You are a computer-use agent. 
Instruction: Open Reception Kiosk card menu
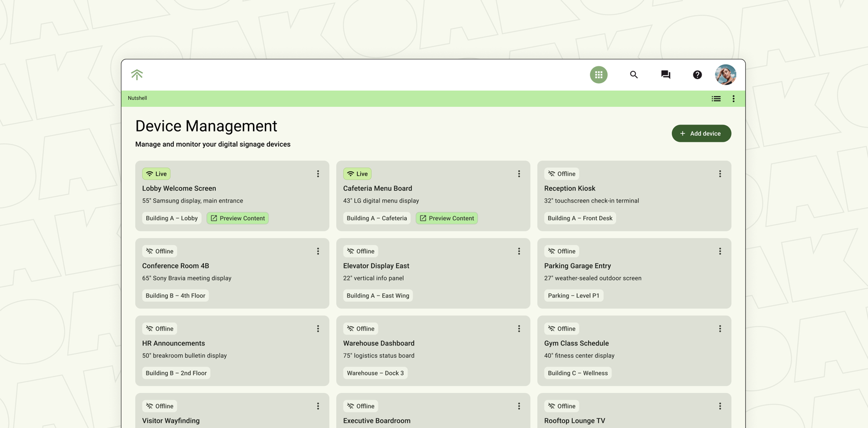pos(720,174)
